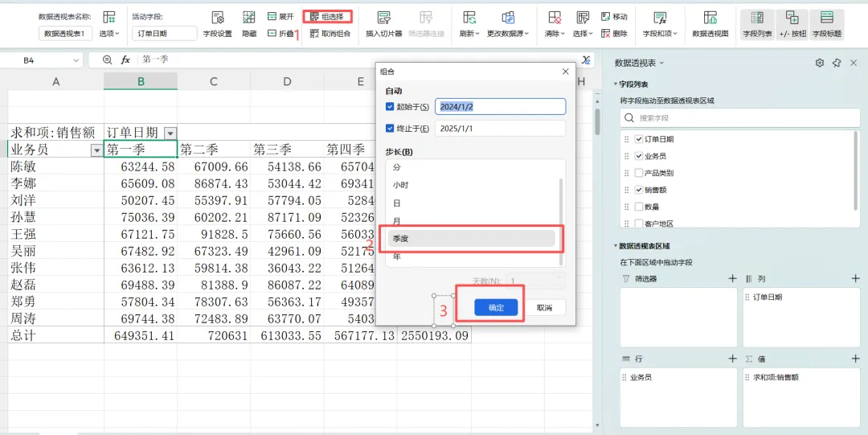This screenshot has height=435, width=868.
Task: Close the 数据透视表 side panel
Action: [x=853, y=63]
